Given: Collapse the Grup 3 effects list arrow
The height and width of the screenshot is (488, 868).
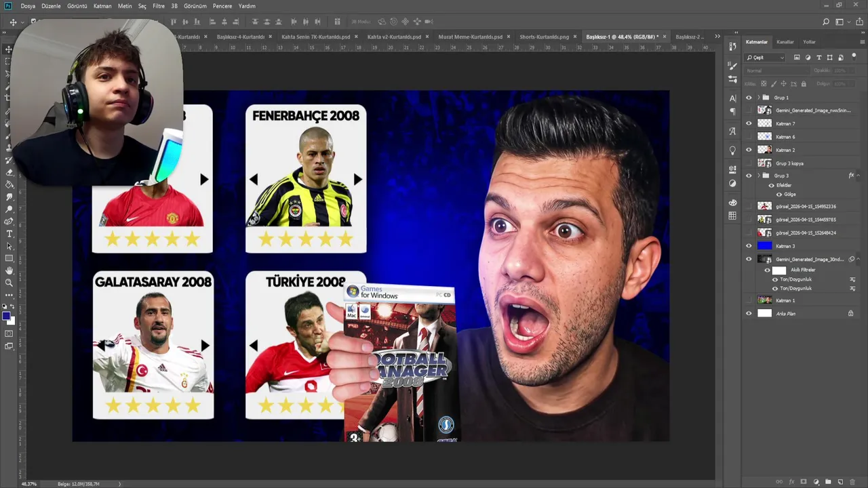Looking at the screenshot, I should click(859, 176).
